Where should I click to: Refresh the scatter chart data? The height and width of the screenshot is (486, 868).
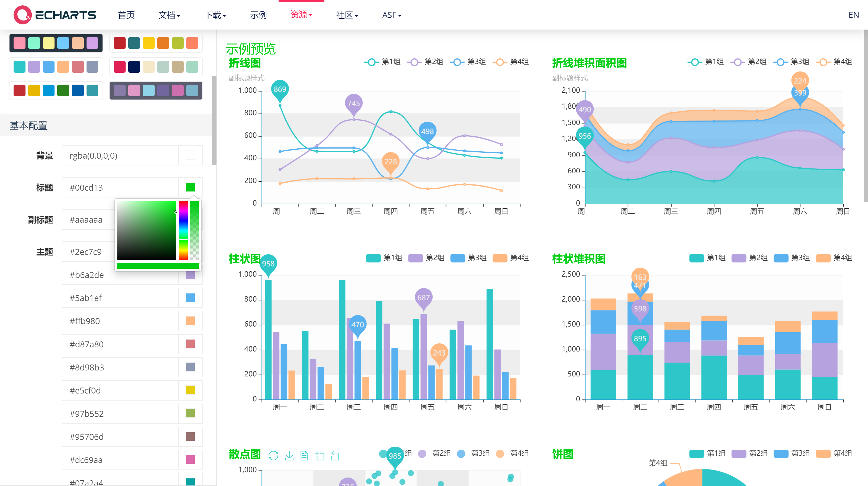[273, 455]
